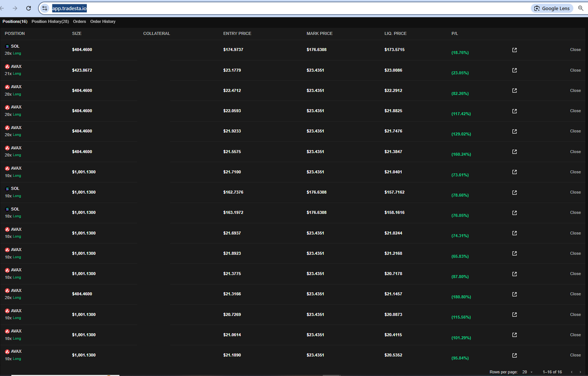Click the app.tradesta.io address bar
588x376 pixels.
click(70, 9)
